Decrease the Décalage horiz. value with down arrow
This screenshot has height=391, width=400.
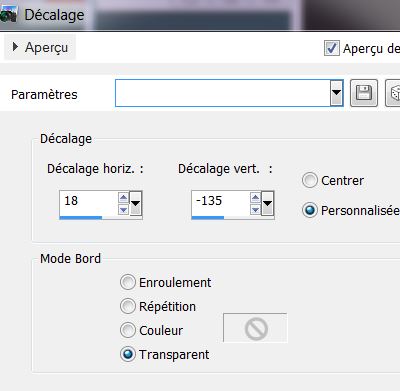pos(123,210)
